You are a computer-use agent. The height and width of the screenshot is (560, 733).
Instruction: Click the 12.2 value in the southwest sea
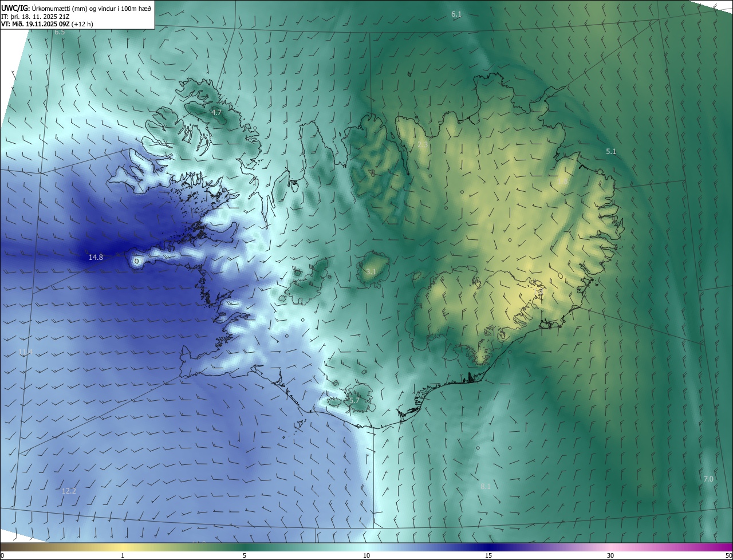[69, 491]
